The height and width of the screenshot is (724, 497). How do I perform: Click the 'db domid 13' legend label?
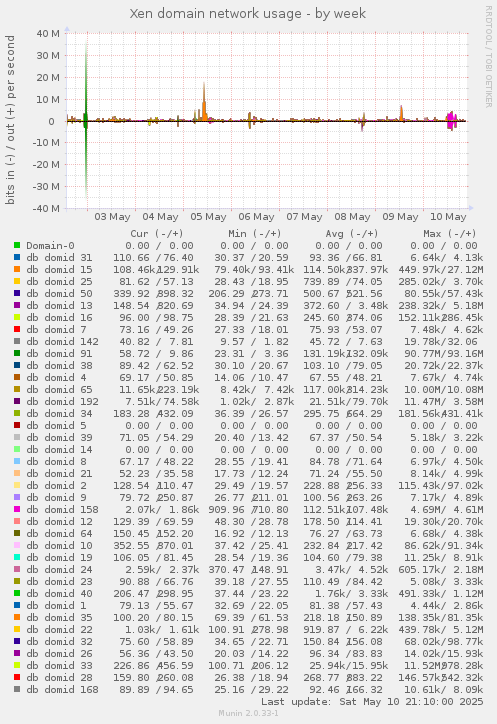(x=59, y=306)
